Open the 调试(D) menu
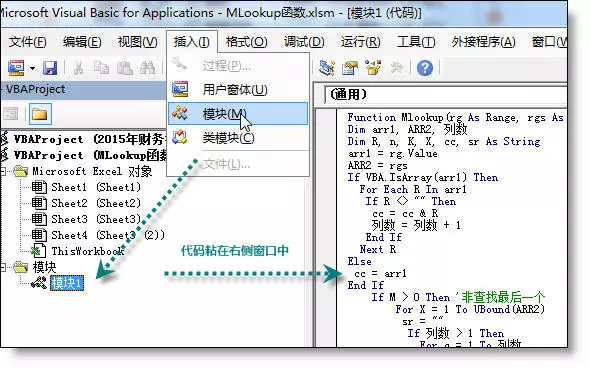The width and height of the screenshot is (589, 369). [x=304, y=42]
